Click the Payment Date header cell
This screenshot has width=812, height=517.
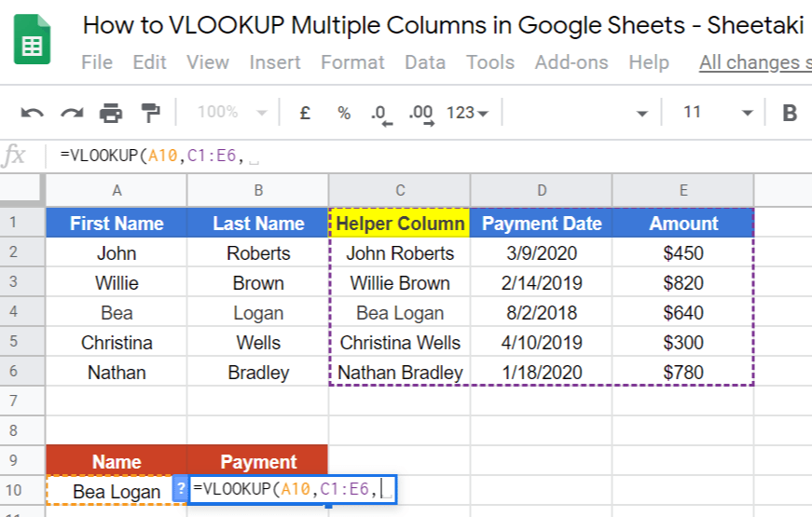pos(541,223)
